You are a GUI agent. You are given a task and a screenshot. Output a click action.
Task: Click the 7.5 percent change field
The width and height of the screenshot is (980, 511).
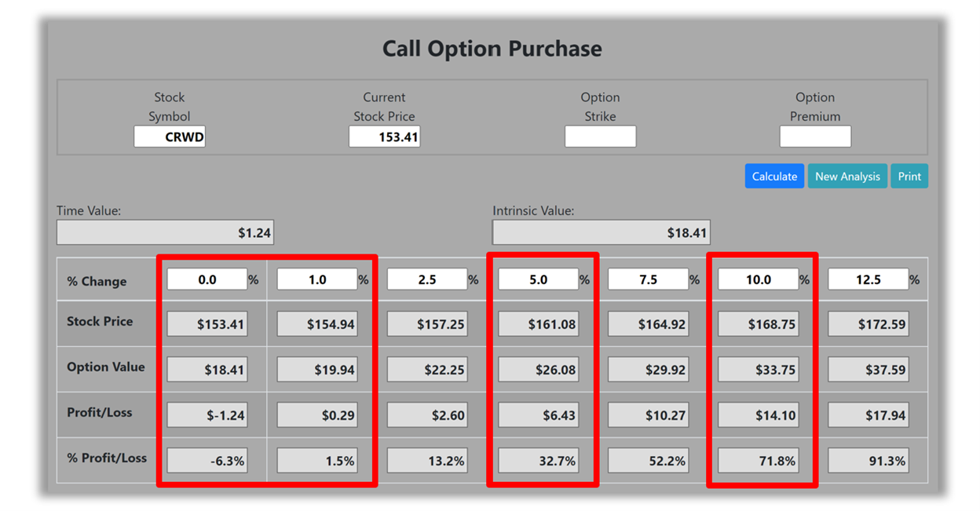click(x=649, y=279)
